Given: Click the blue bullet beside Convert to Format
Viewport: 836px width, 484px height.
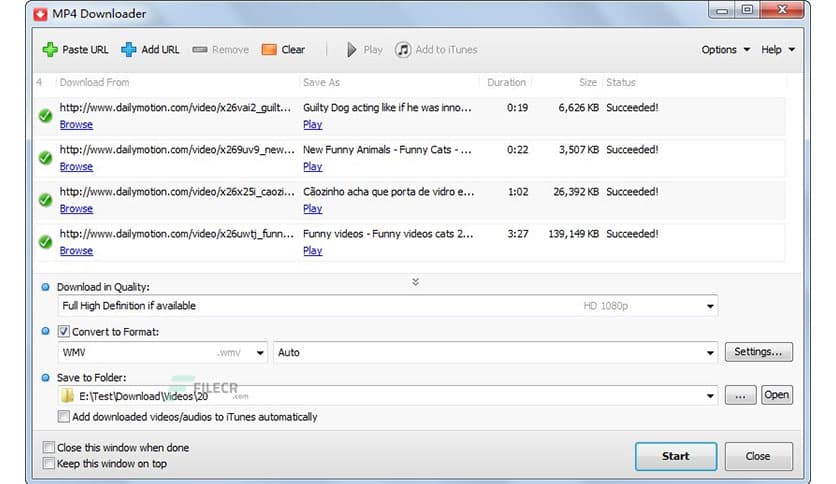Looking at the screenshot, I should coord(45,331).
